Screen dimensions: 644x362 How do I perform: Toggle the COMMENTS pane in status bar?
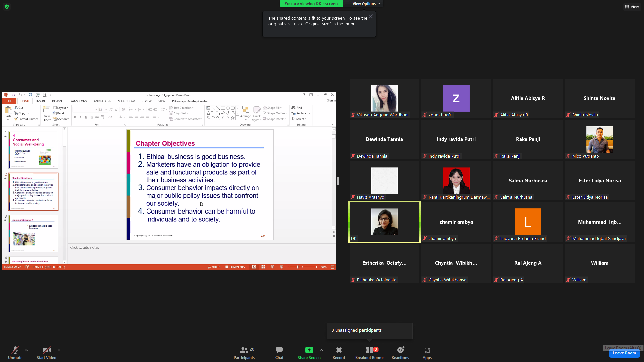click(235, 267)
